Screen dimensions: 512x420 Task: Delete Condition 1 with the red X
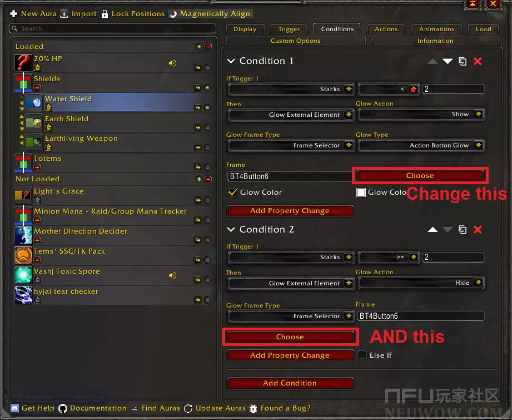point(478,61)
